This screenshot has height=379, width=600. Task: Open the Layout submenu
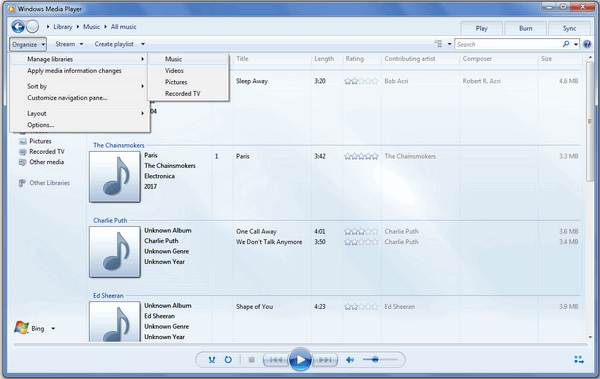click(79, 113)
